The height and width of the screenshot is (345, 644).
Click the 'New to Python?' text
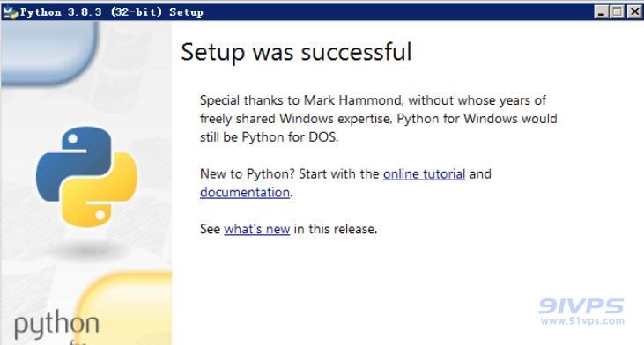pyautogui.click(x=248, y=174)
